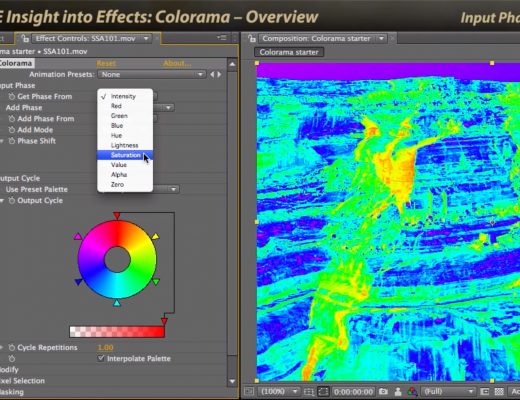Toggle transparency grid icon
The image size is (520, 400).
(x=499, y=391)
